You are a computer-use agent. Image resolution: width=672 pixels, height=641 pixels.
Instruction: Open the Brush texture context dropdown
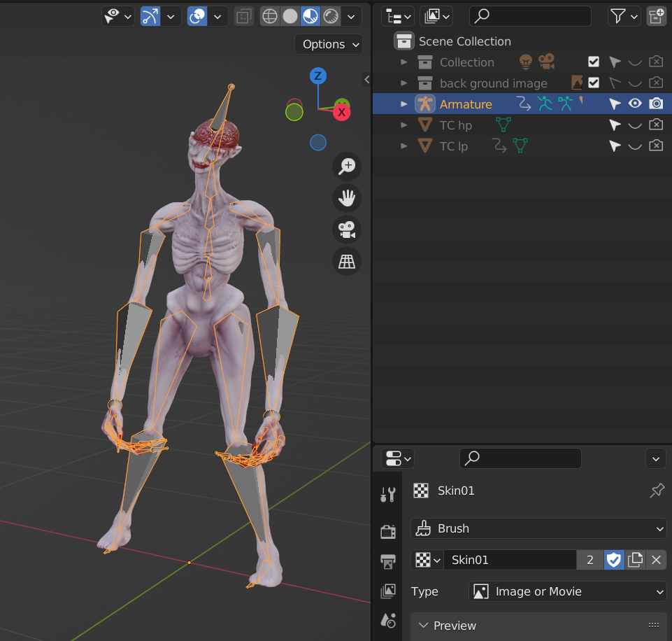pyautogui.click(x=538, y=528)
